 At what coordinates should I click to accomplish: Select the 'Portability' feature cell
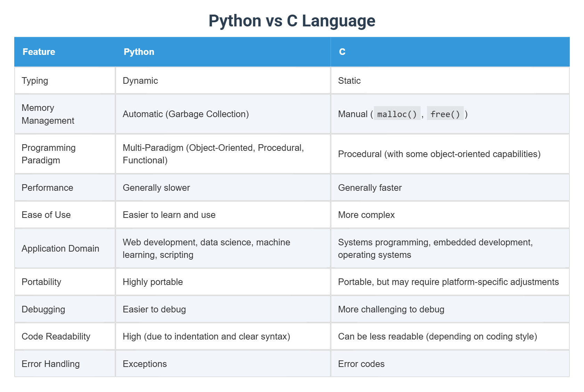pyautogui.click(x=65, y=282)
